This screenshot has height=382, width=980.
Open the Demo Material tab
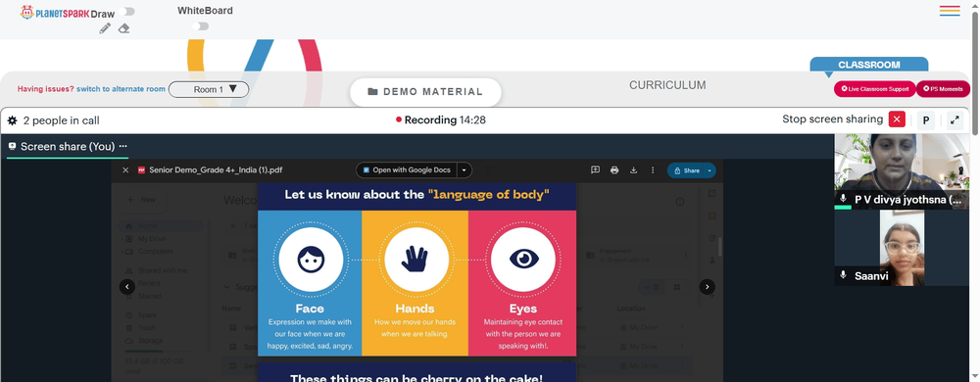[x=425, y=92]
